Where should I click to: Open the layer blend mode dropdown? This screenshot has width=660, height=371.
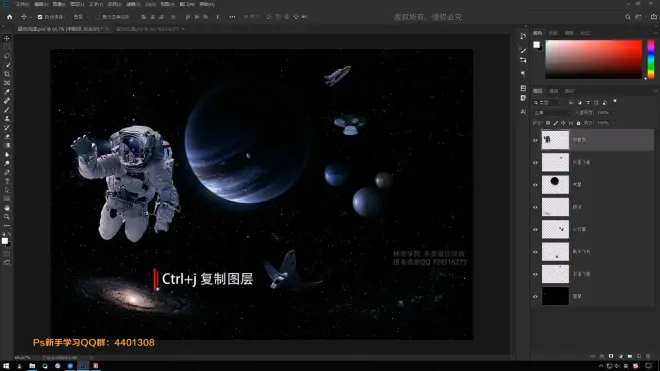[552, 113]
